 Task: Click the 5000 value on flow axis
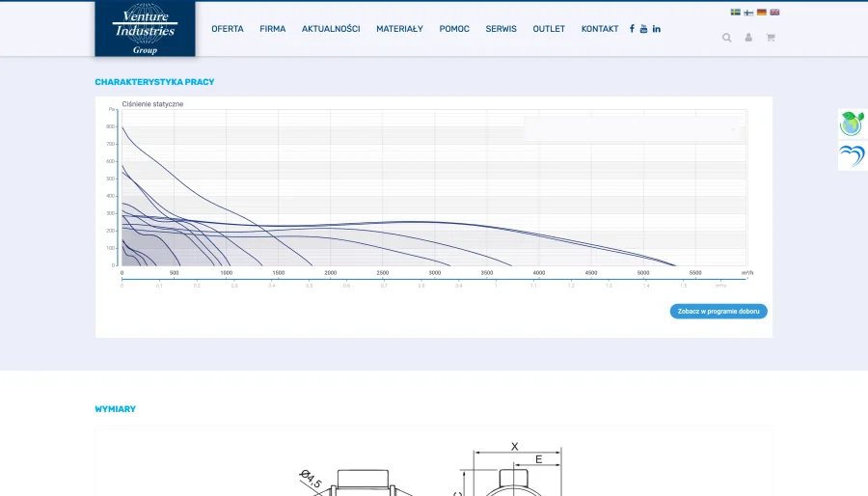pos(643,273)
